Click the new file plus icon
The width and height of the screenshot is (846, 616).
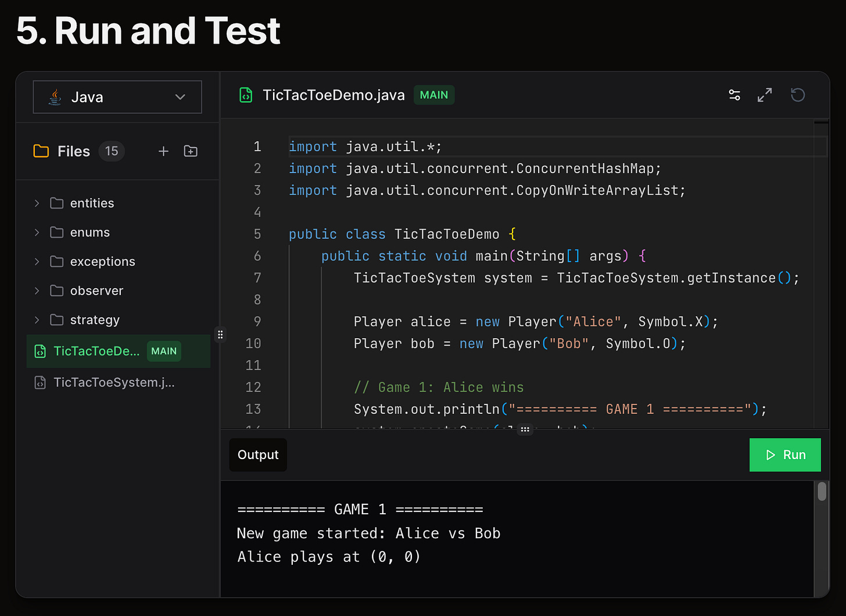(163, 151)
